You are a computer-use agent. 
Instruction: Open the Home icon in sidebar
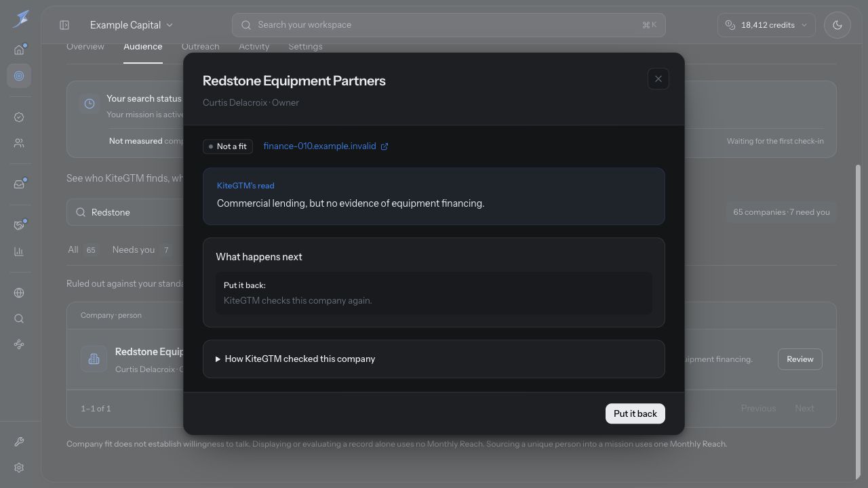19,49
